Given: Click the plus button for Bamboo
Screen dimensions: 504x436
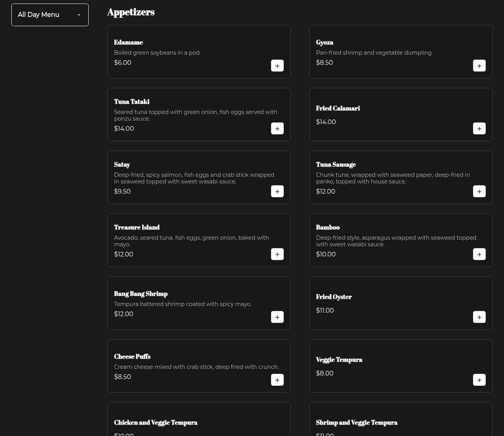Looking at the screenshot, I should 479,254.
